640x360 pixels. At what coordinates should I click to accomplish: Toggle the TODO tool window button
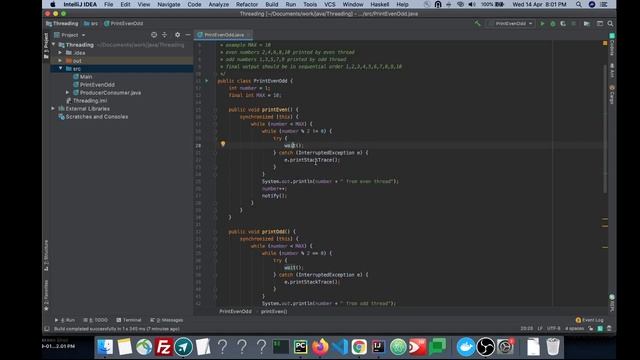(96, 320)
